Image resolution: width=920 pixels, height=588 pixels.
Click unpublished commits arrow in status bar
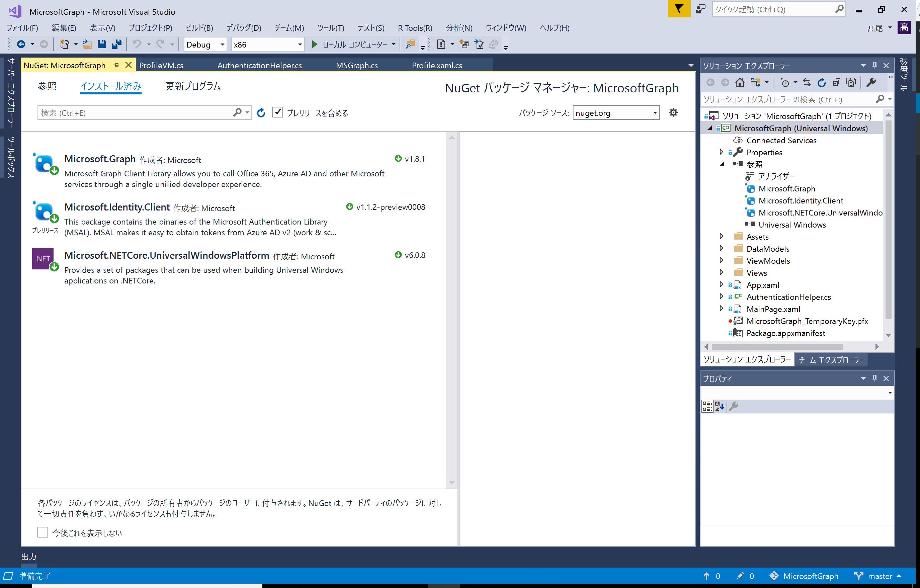(x=706, y=576)
